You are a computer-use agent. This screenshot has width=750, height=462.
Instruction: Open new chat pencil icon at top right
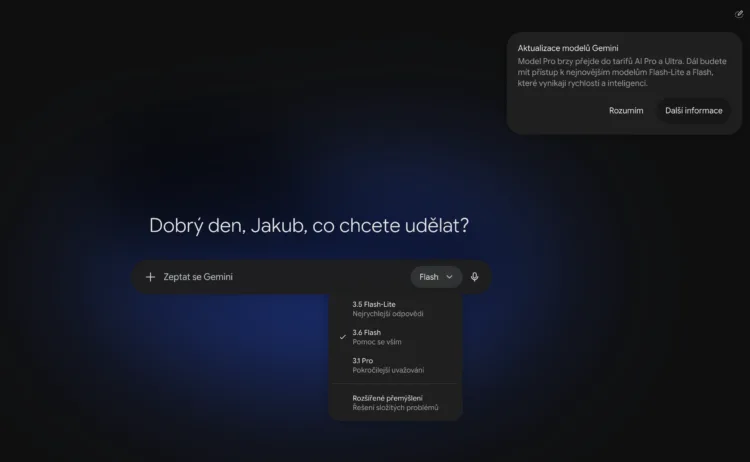click(x=739, y=14)
